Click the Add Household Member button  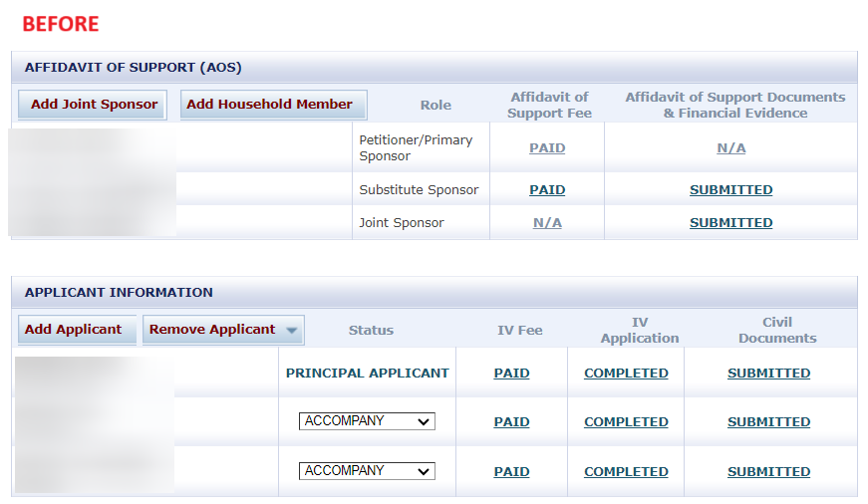[273, 105]
